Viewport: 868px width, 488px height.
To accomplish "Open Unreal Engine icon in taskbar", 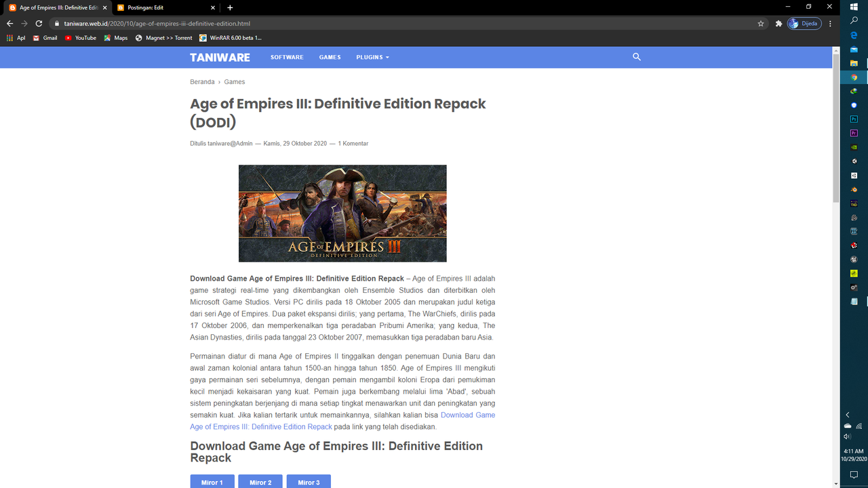I will [854, 260].
